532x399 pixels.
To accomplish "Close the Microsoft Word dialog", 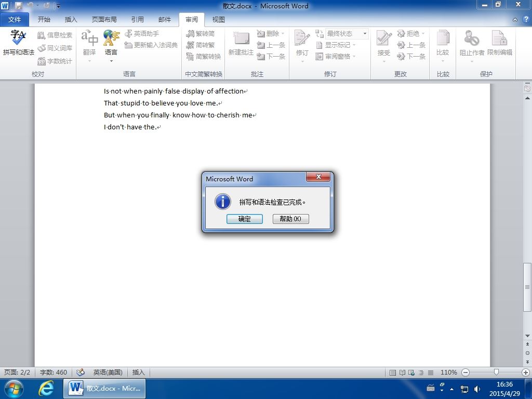I will [x=318, y=177].
